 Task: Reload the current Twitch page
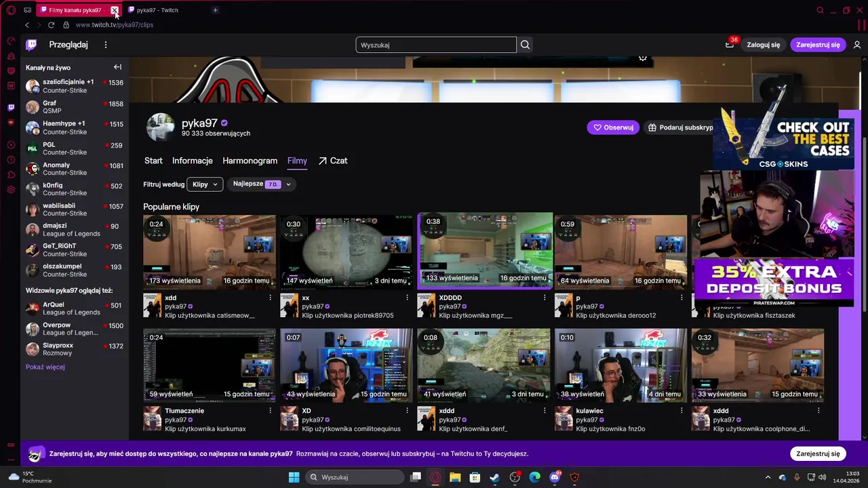[51, 25]
